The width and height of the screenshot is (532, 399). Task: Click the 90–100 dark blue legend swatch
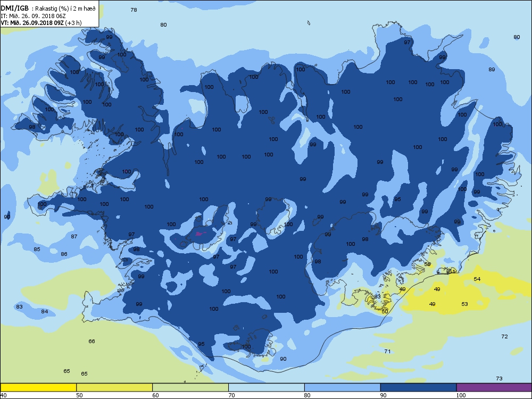[x=418, y=387]
